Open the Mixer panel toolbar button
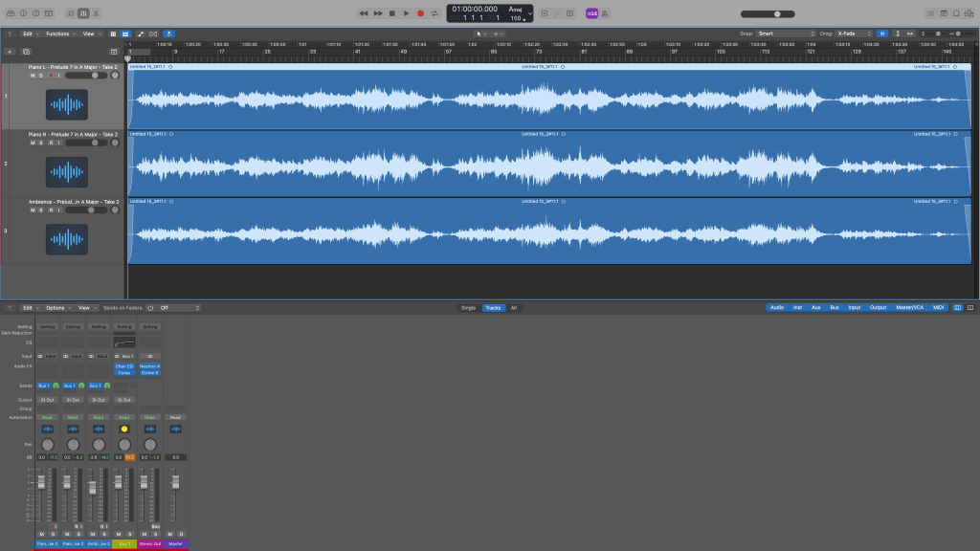The width and height of the screenshot is (980, 551). click(83, 13)
